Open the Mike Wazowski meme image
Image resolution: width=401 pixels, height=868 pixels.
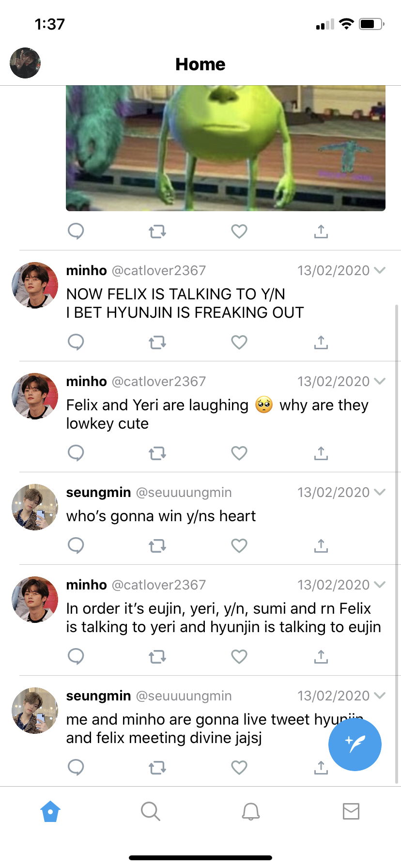(226, 148)
